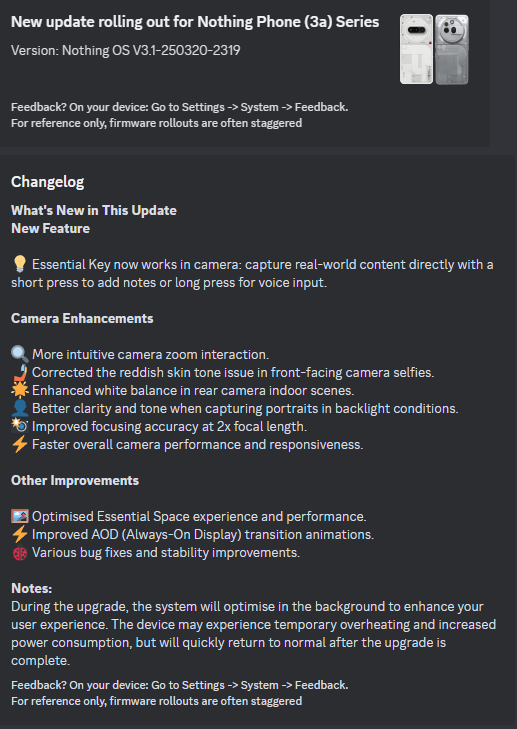This screenshot has width=517, height=729.
Task: Click the lightning emoji beside faster camera performance
Action: point(20,444)
